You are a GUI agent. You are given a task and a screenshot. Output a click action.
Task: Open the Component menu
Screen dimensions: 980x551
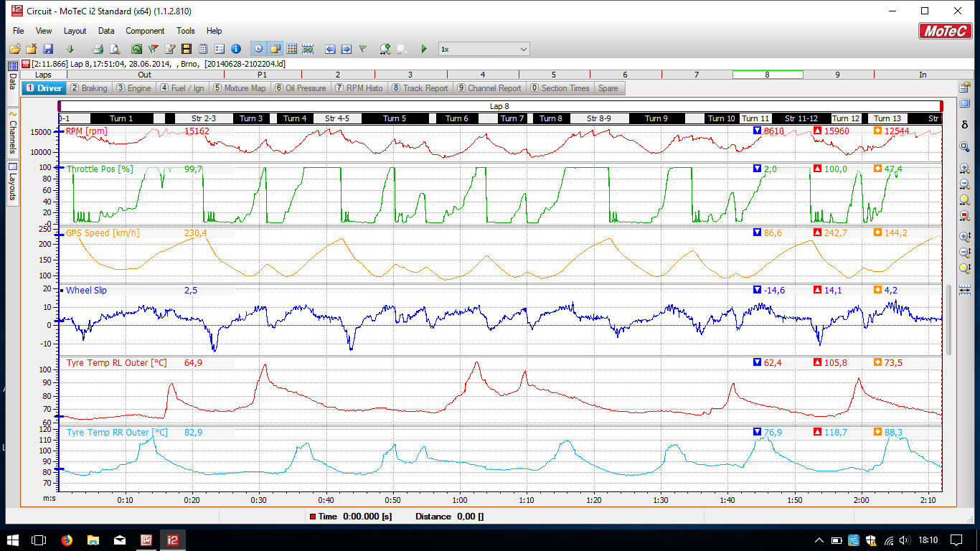point(145,31)
